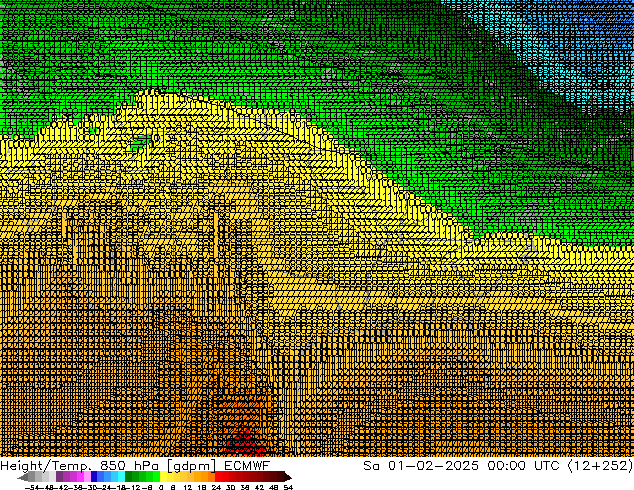
Task: Click the gray left arrow end of legend
Action: coord(23,477)
